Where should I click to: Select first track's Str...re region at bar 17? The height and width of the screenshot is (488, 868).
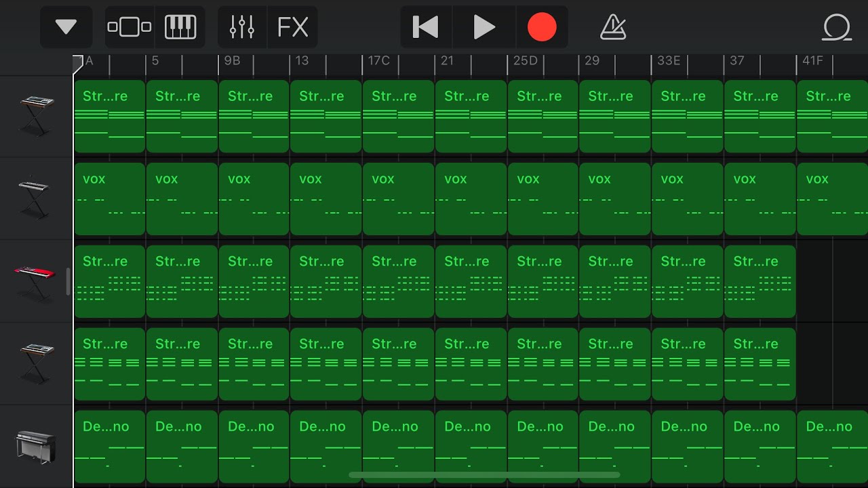398,117
